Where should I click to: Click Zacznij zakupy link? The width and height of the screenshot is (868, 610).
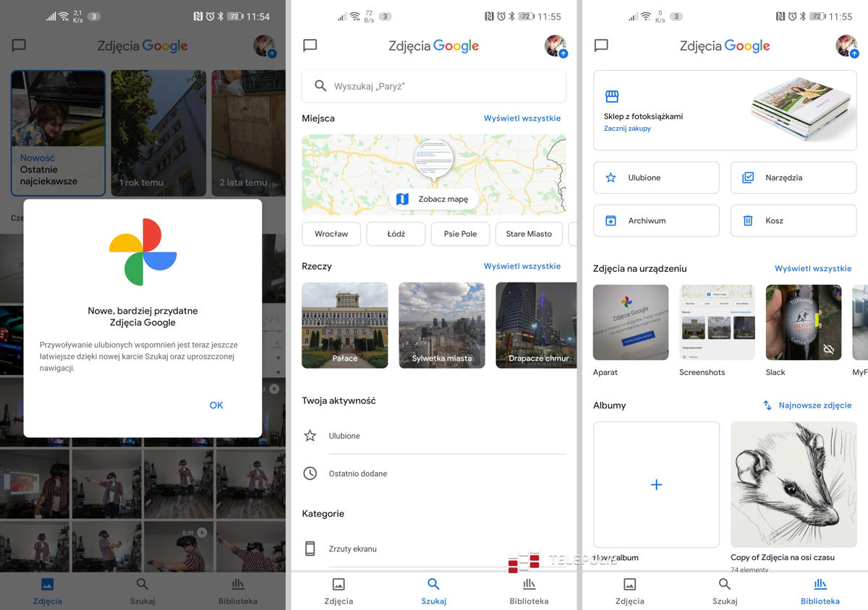click(x=627, y=129)
